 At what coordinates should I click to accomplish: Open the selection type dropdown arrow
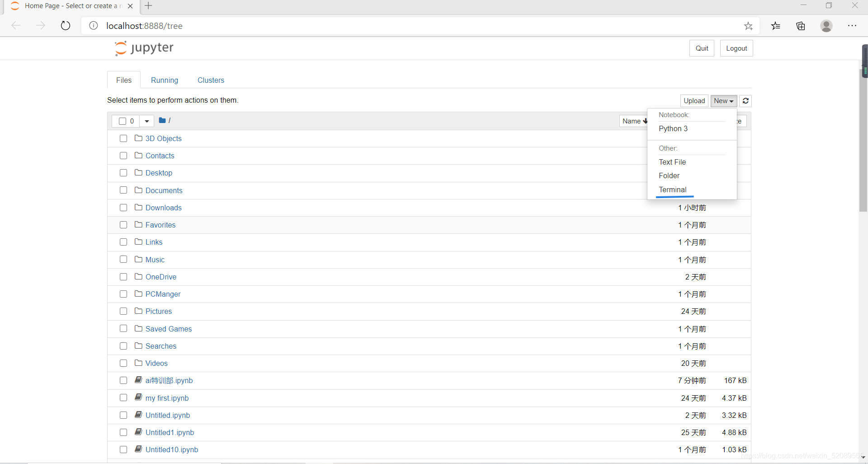[147, 121]
